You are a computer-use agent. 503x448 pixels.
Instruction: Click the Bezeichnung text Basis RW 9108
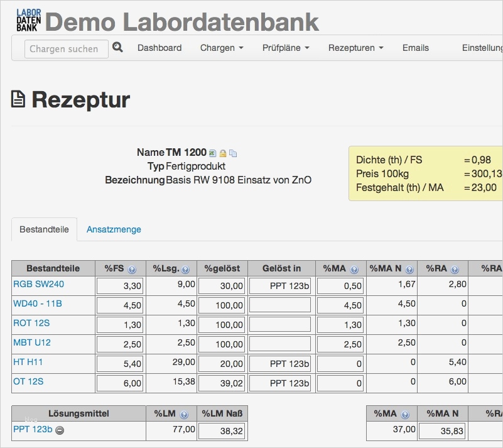[200, 180]
